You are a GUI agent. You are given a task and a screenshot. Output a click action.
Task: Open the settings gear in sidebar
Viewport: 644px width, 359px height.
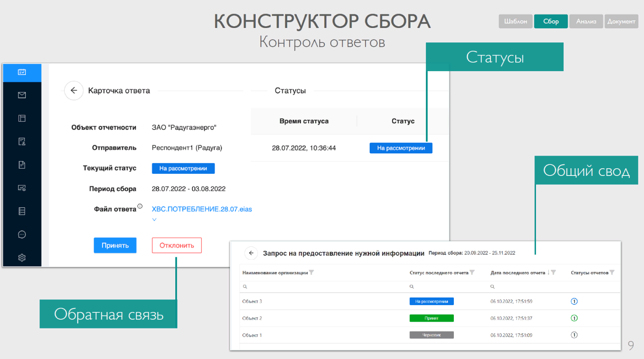click(22, 258)
